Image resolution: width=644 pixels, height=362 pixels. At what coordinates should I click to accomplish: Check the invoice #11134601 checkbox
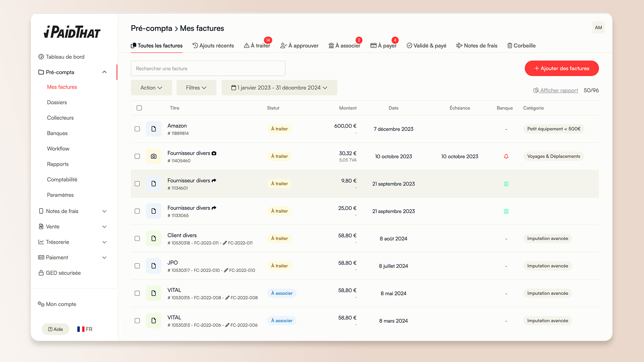pos(137,184)
